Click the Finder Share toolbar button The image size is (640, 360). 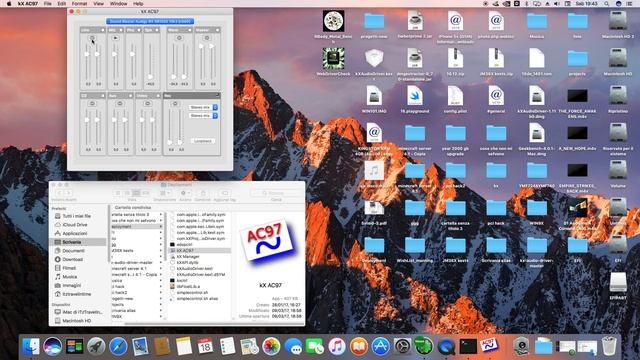[202, 193]
